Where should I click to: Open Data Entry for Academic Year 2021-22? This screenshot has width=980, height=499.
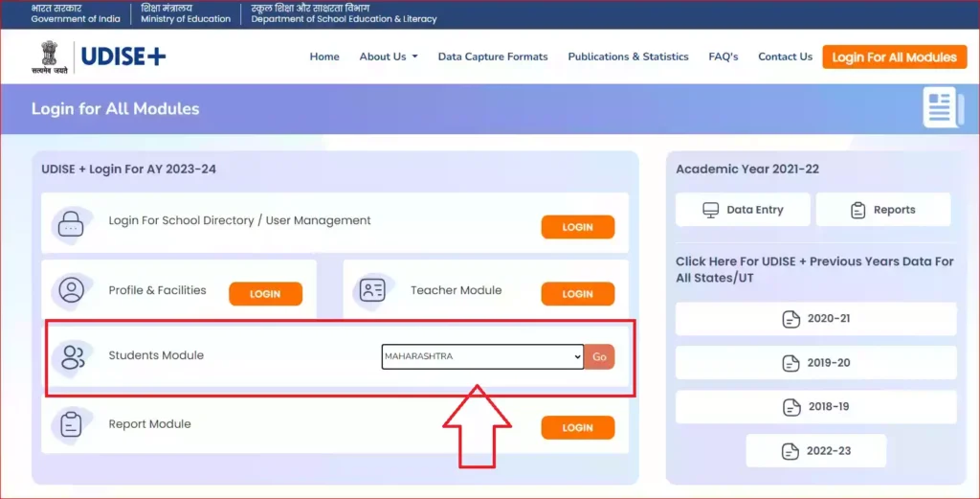pos(743,210)
